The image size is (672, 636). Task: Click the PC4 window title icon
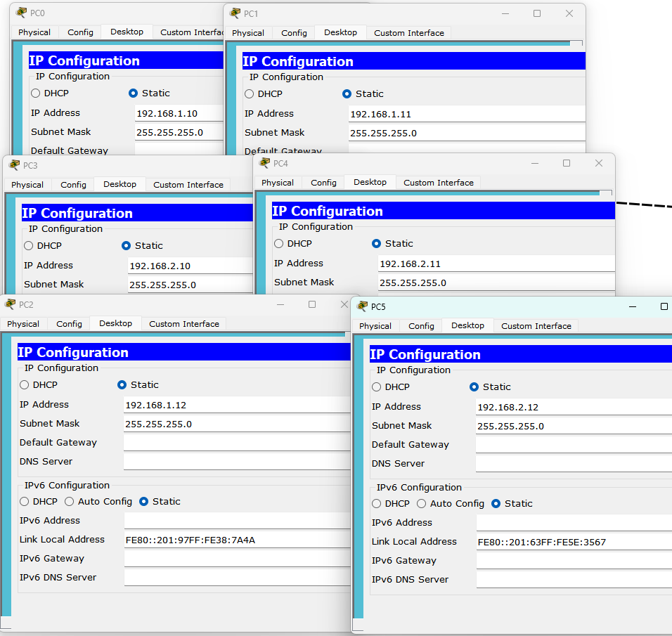(264, 163)
